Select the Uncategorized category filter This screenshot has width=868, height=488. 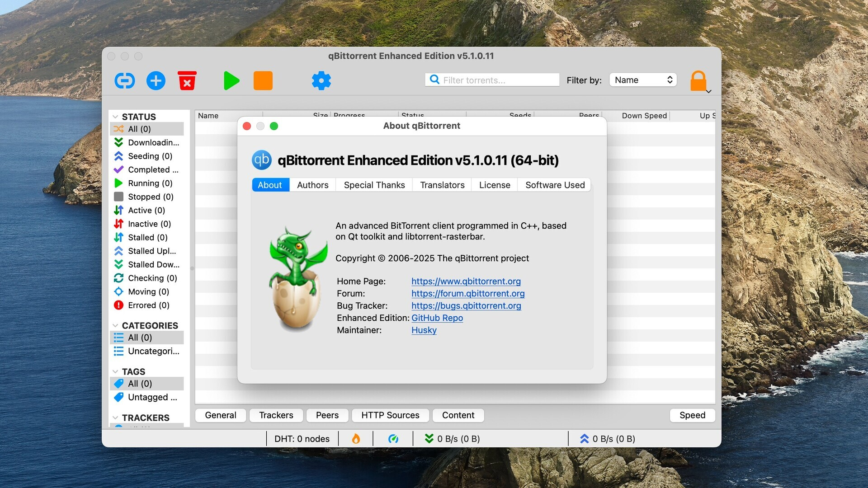click(147, 351)
